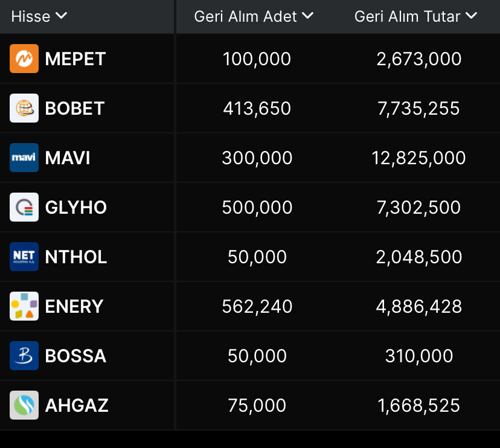Click the NTHOL buyback quantity 50,000
This screenshot has height=448, width=500.
[257, 257]
